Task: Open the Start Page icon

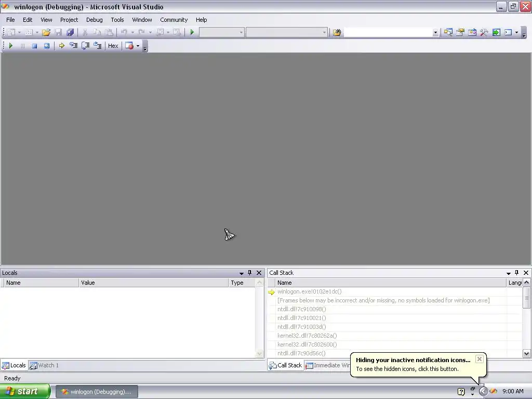Action: [x=496, y=32]
